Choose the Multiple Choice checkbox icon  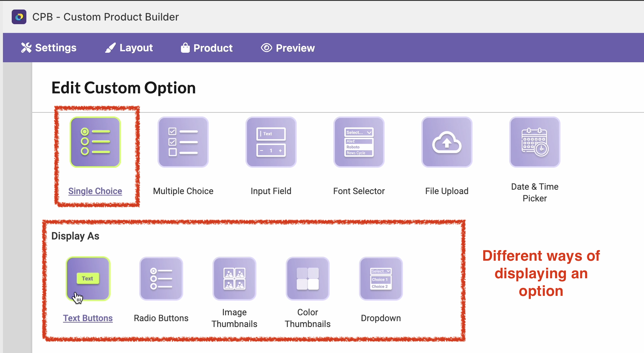coord(183,142)
